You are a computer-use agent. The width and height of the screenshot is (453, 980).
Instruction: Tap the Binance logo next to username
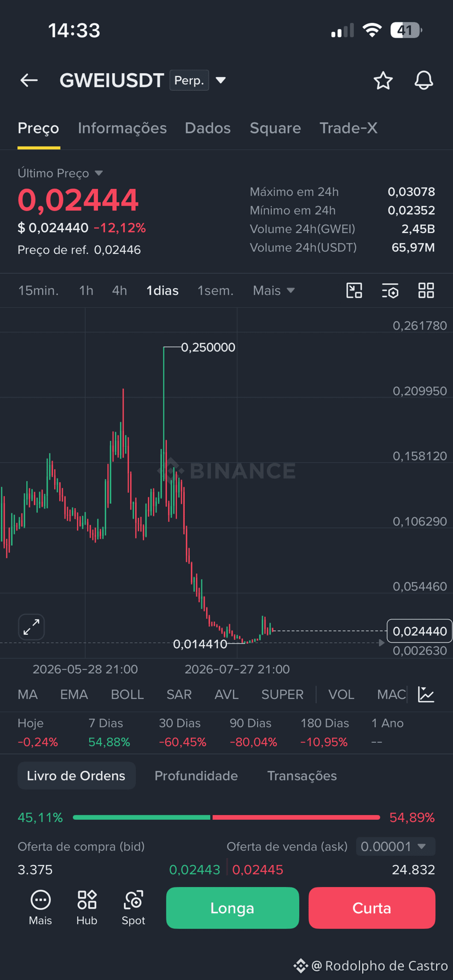301,966
